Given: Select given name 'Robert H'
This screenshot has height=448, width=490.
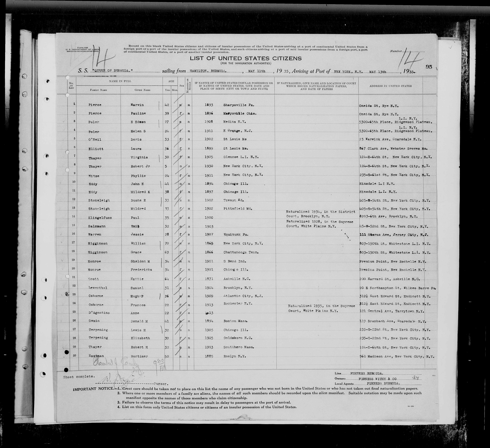Looking at the screenshot, I should click(x=139, y=347).
